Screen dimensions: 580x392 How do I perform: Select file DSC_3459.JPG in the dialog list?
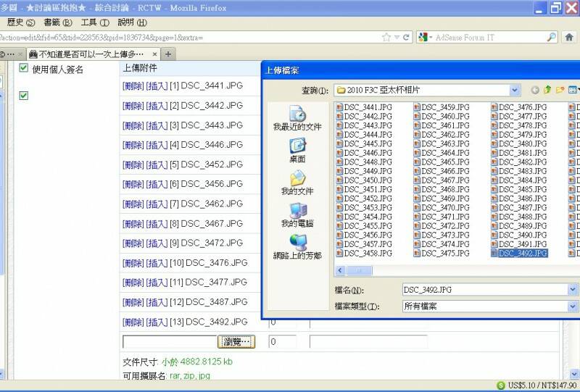coord(442,107)
